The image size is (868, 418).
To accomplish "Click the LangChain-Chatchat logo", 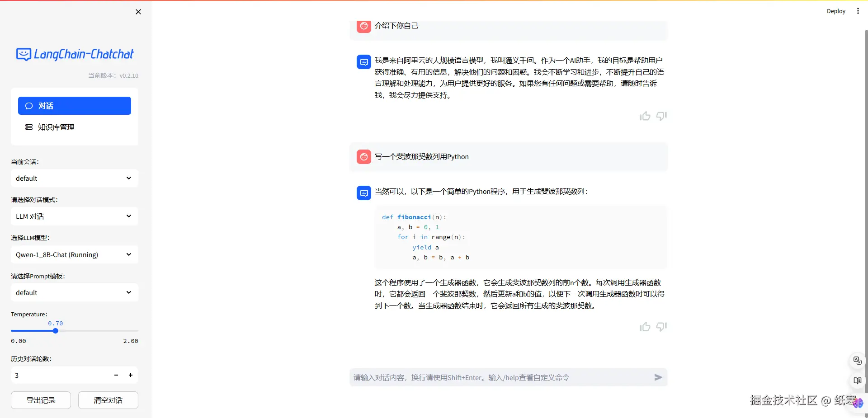I will (75, 54).
